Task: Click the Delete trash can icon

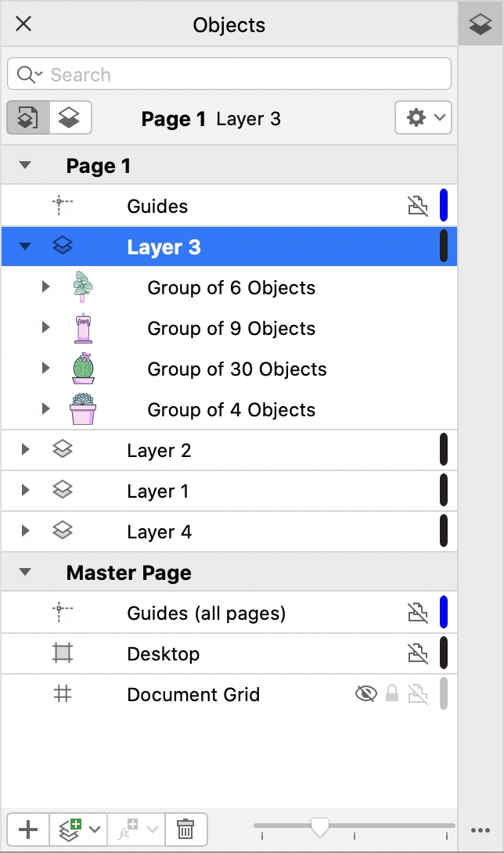Action: coord(185,830)
